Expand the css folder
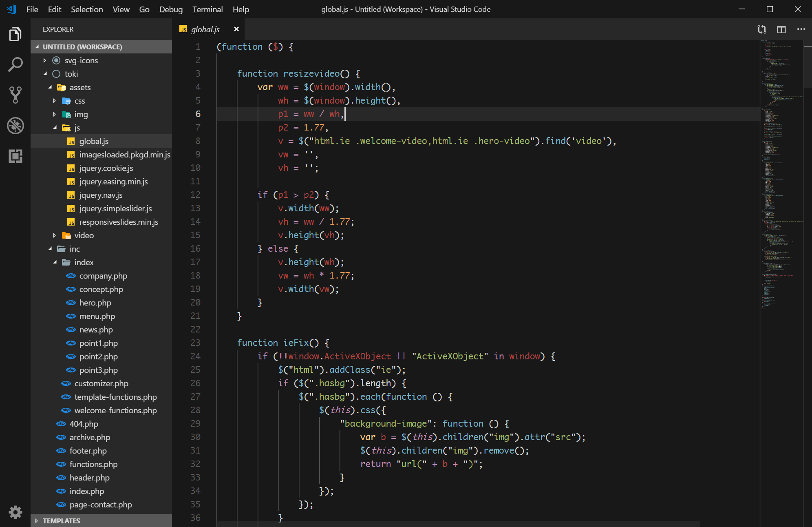This screenshot has height=527, width=812. 79,101
